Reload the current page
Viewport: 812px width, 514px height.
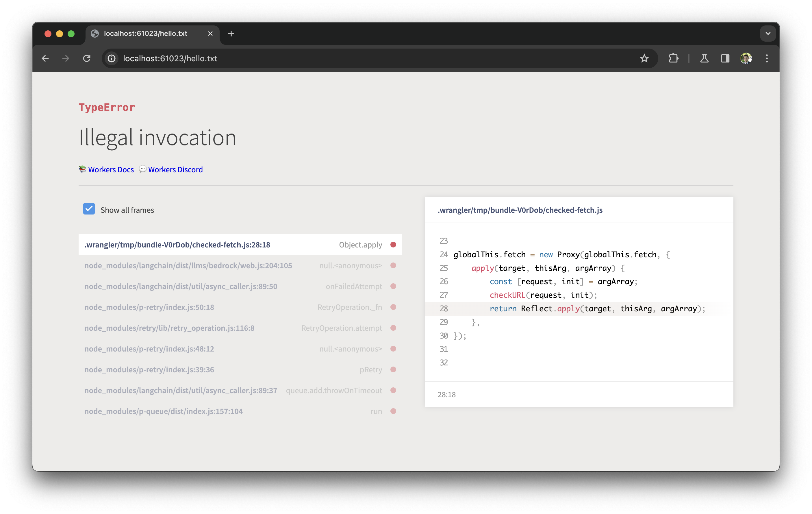point(87,58)
